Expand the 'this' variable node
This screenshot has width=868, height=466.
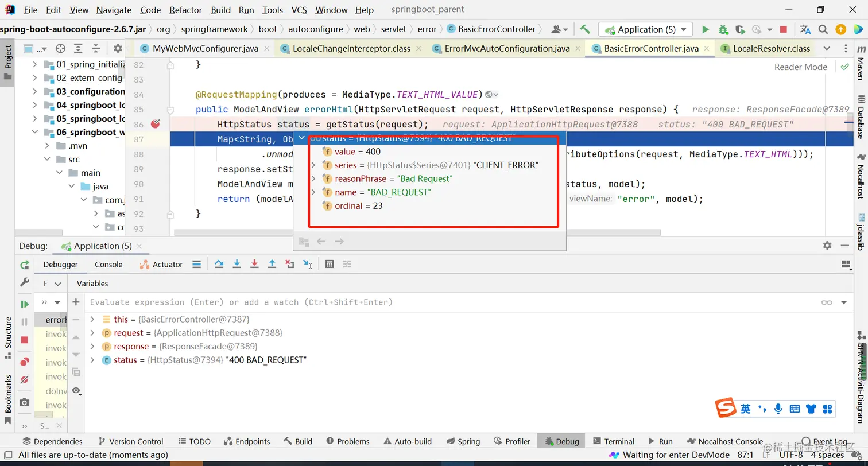(92, 319)
